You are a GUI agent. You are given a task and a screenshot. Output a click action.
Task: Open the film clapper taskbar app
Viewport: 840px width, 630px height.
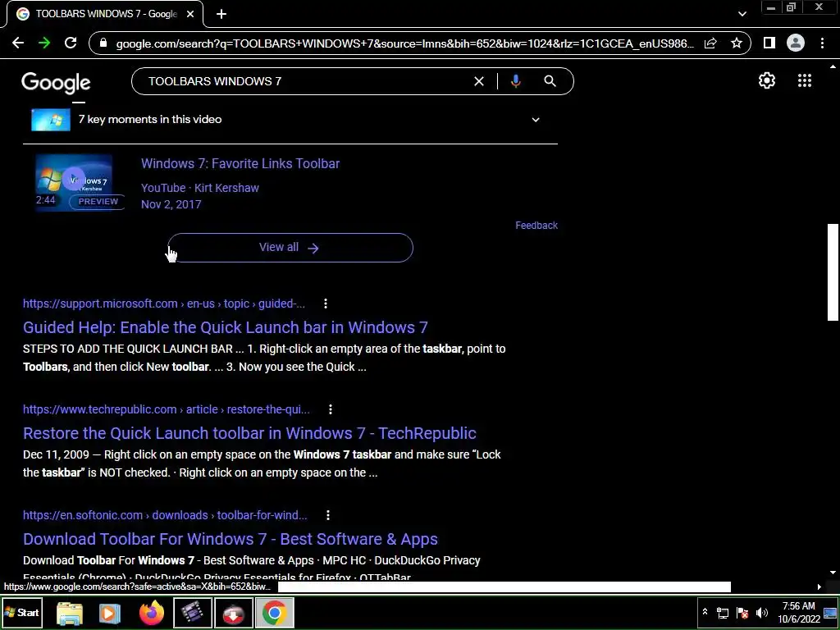click(x=192, y=614)
